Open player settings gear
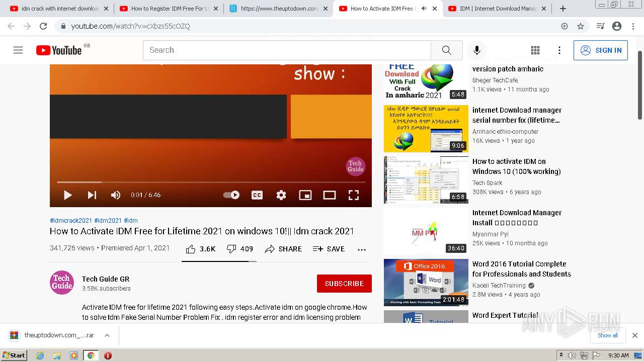This screenshot has width=644, height=362. pos(281,195)
